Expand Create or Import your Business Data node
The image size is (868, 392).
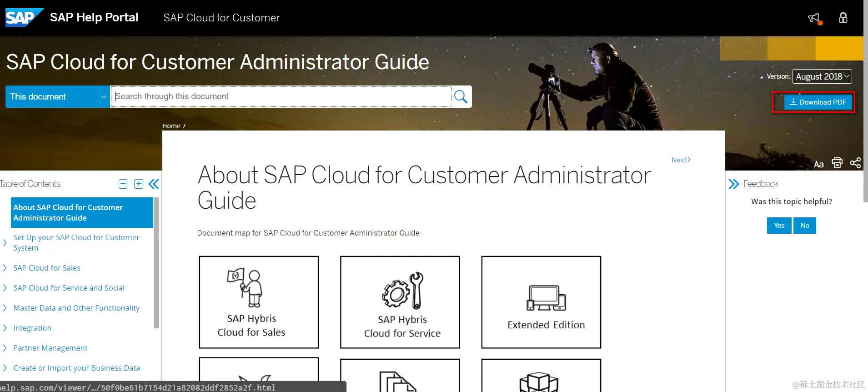coord(5,368)
